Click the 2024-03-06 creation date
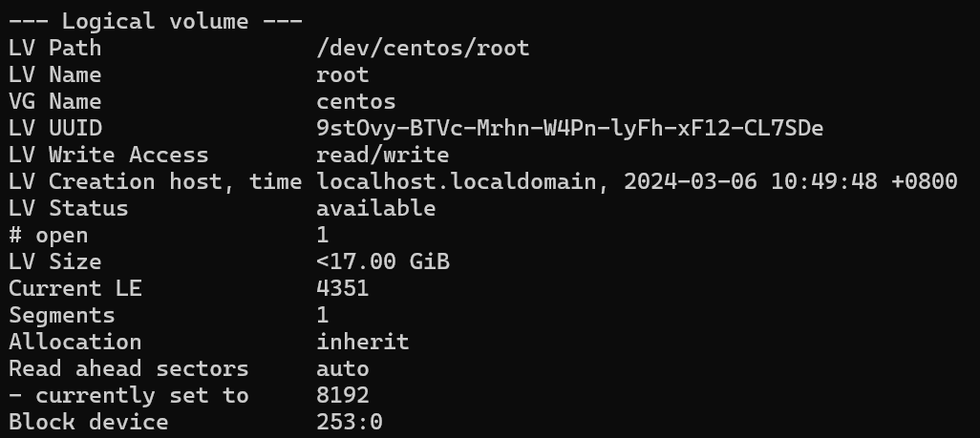The image size is (980, 438). (691, 182)
